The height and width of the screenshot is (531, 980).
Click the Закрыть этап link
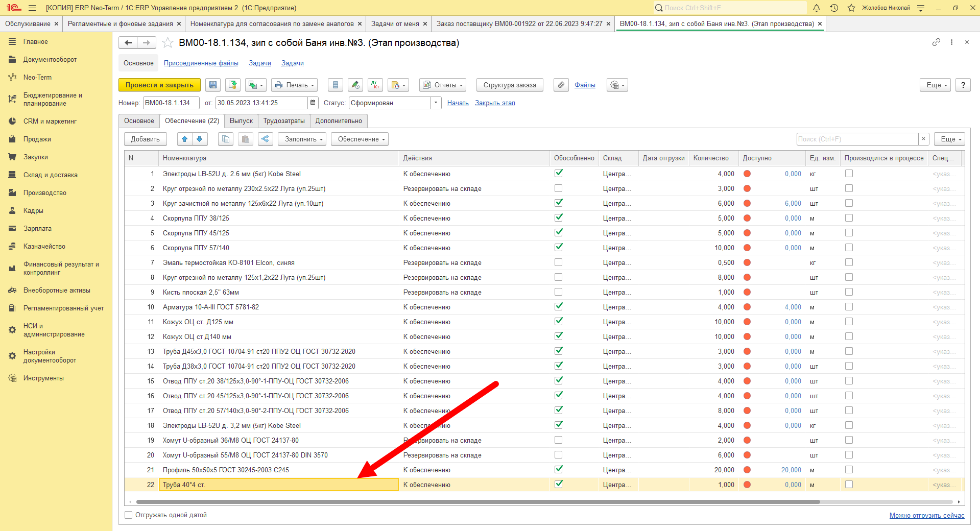click(x=495, y=103)
